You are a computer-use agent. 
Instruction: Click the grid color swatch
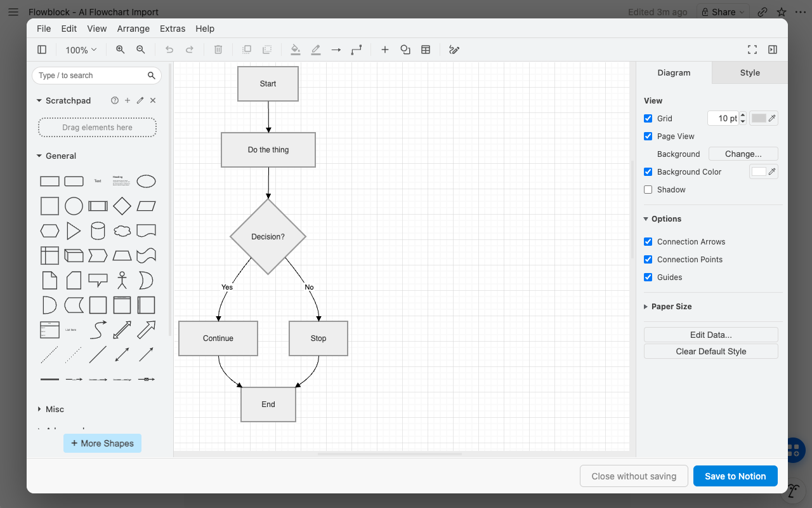[x=763, y=118]
